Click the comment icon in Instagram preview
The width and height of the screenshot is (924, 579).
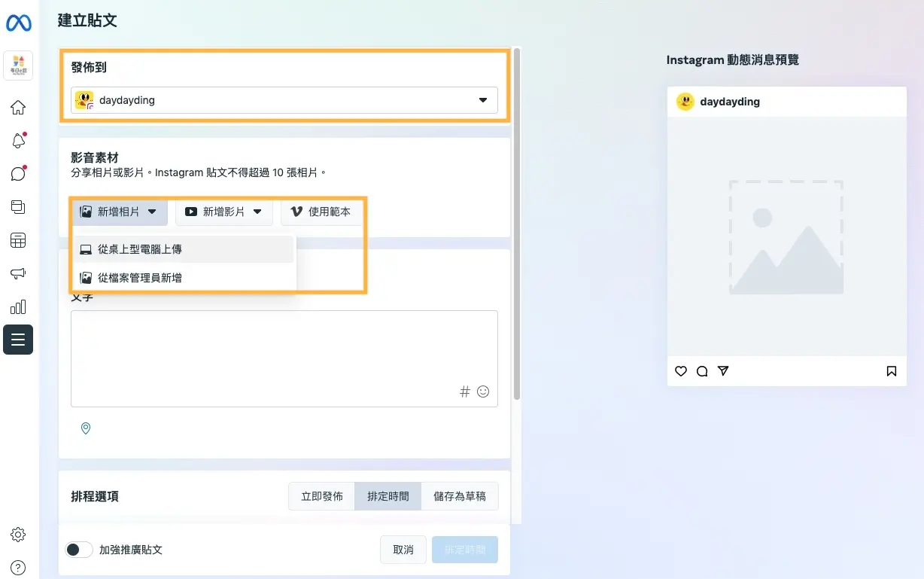[702, 371]
